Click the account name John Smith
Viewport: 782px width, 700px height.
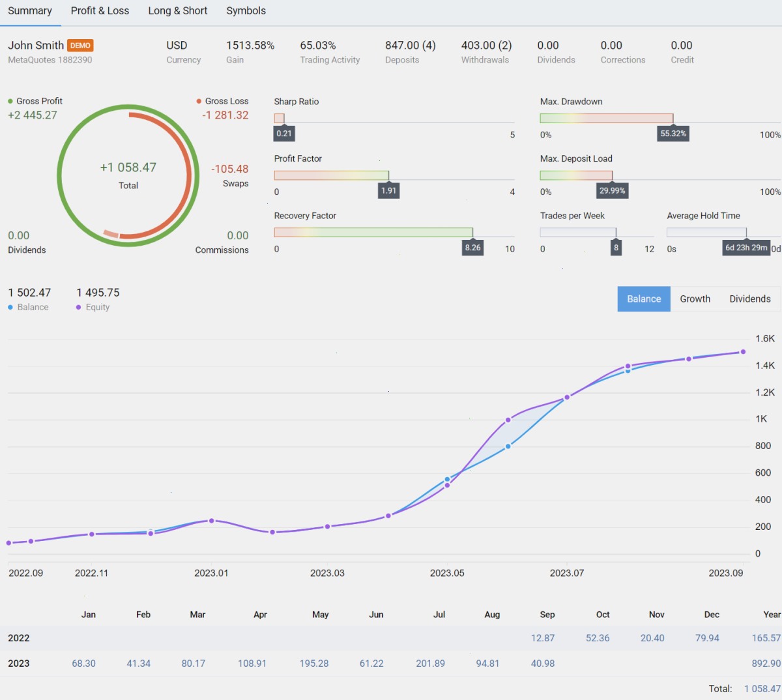point(36,45)
